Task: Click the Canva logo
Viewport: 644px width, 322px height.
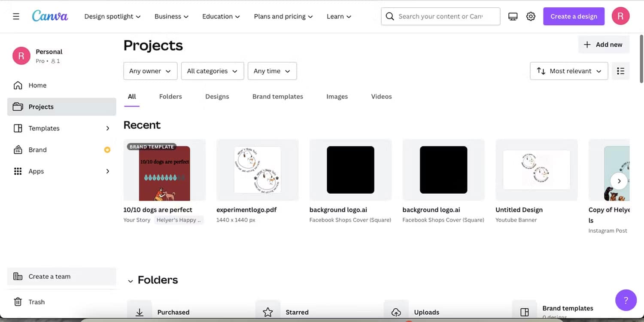Action: (49, 16)
